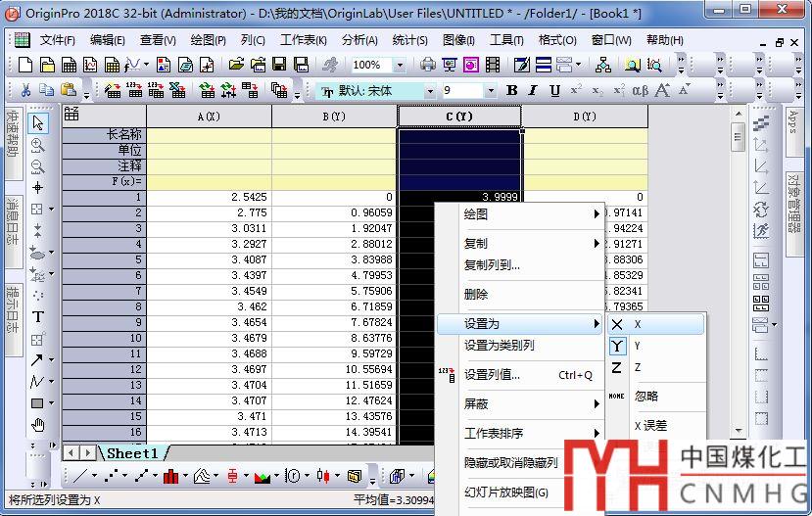Click the Print icon in toolbar
812x516 pixels.
click(x=427, y=65)
